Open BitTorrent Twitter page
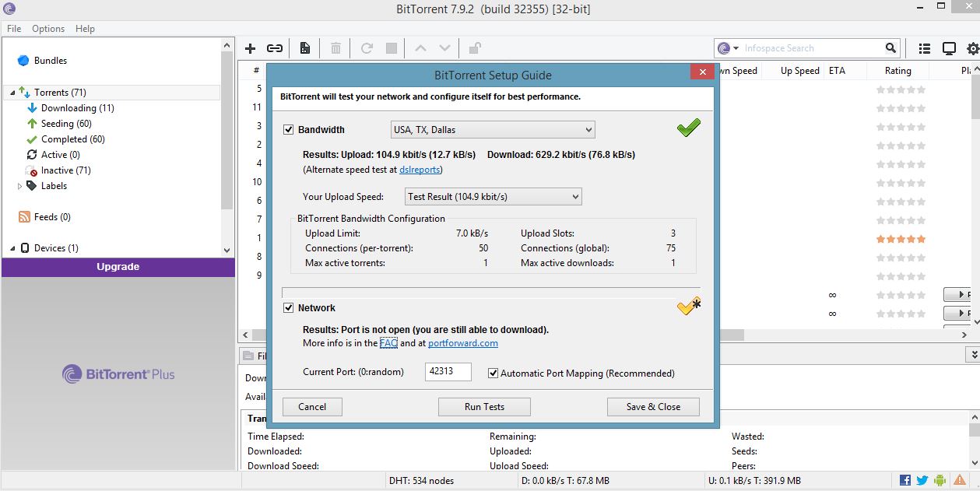980x491 pixels. click(922, 480)
